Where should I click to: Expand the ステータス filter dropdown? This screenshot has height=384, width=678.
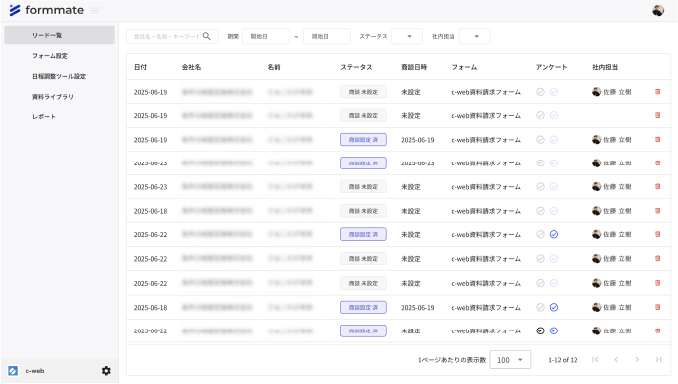[407, 36]
